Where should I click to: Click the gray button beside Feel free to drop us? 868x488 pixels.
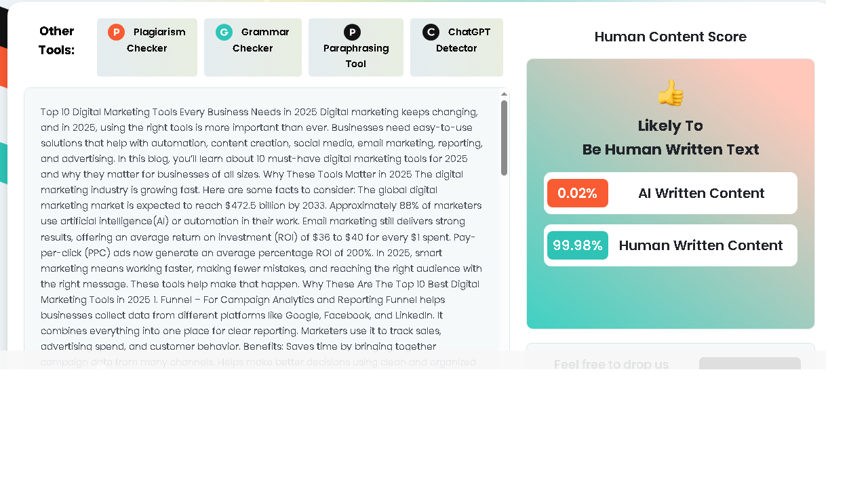[x=750, y=363]
